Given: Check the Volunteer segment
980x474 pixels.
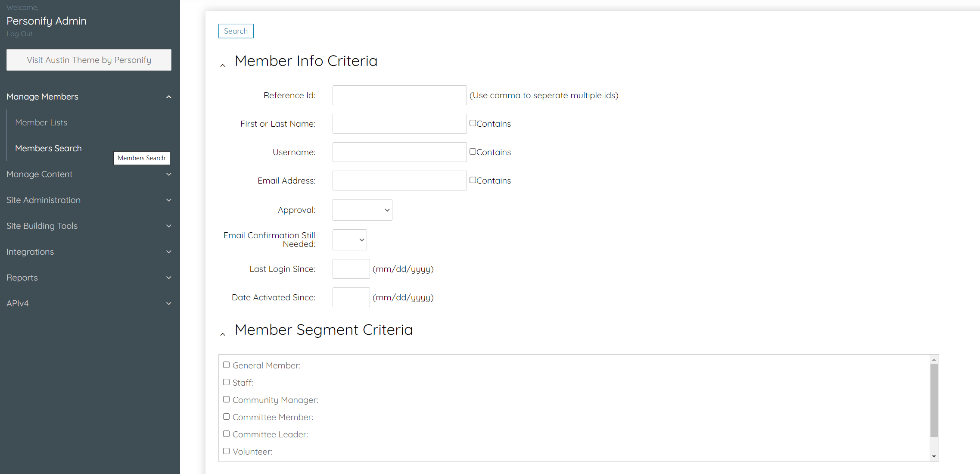Looking at the screenshot, I should click(x=226, y=451).
